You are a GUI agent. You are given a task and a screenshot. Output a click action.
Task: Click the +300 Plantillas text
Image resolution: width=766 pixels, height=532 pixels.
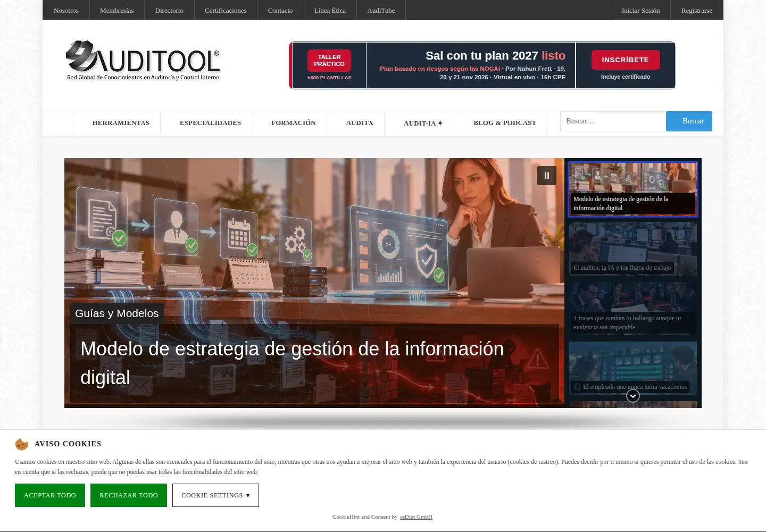(x=329, y=78)
